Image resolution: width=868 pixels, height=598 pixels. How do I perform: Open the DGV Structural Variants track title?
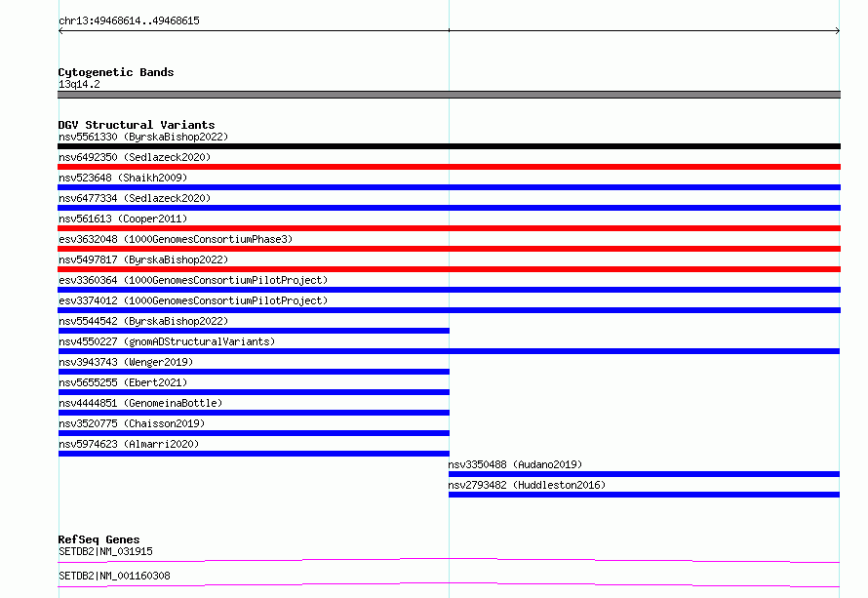pyautogui.click(x=137, y=125)
